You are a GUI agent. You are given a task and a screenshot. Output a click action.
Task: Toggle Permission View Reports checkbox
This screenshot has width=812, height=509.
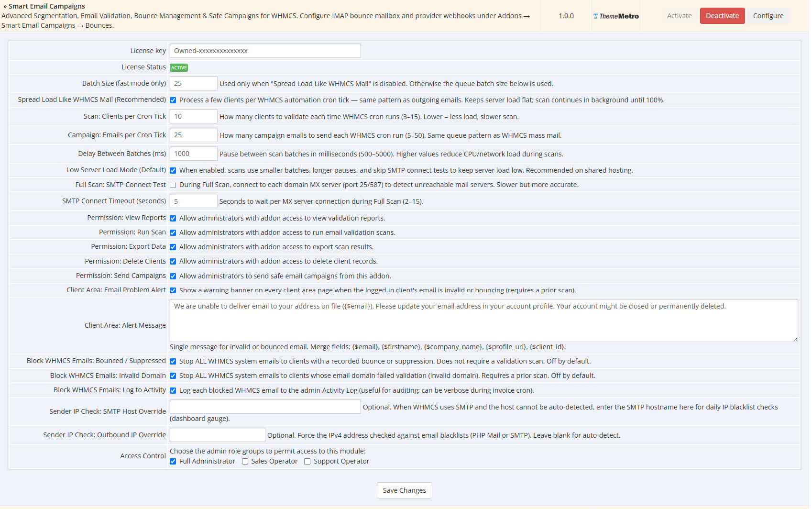coord(173,218)
